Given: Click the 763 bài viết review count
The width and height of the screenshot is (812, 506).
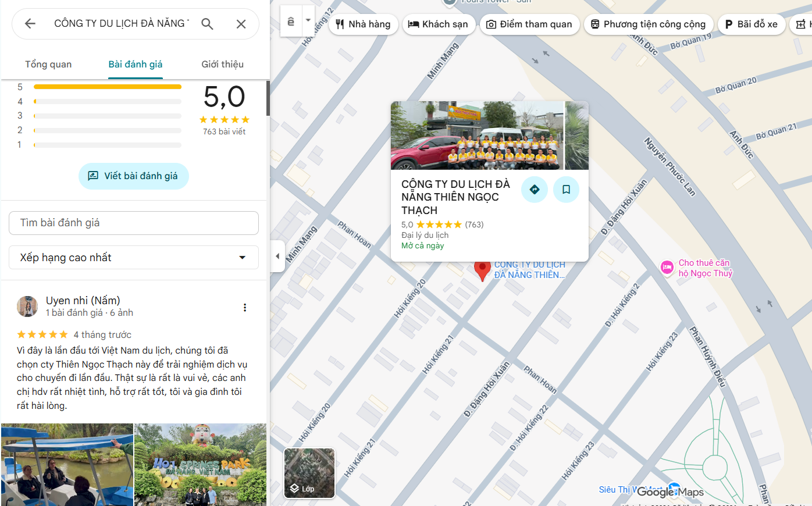Looking at the screenshot, I should coord(224,131).
